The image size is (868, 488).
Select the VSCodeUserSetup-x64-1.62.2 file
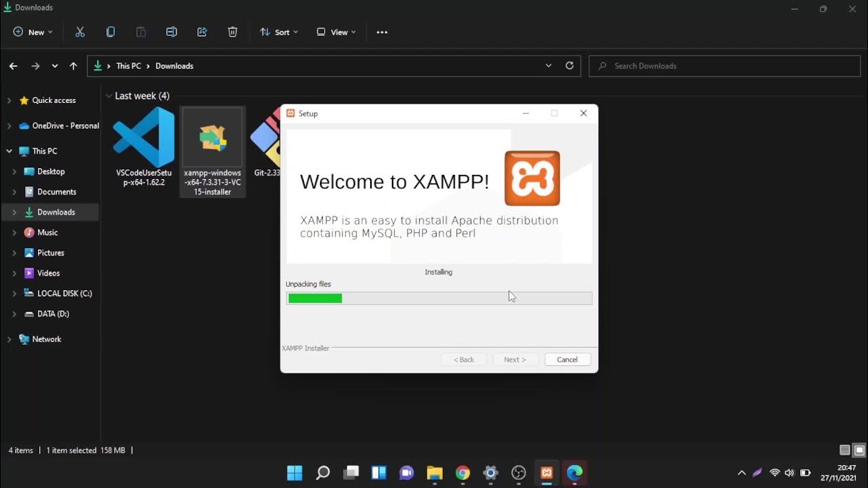tap(144, 147)
